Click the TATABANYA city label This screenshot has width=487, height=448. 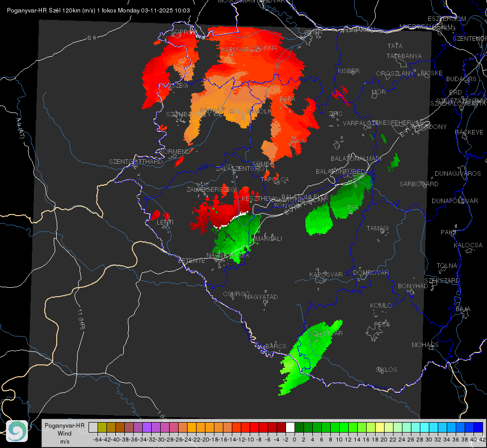(x=404, y=56)
